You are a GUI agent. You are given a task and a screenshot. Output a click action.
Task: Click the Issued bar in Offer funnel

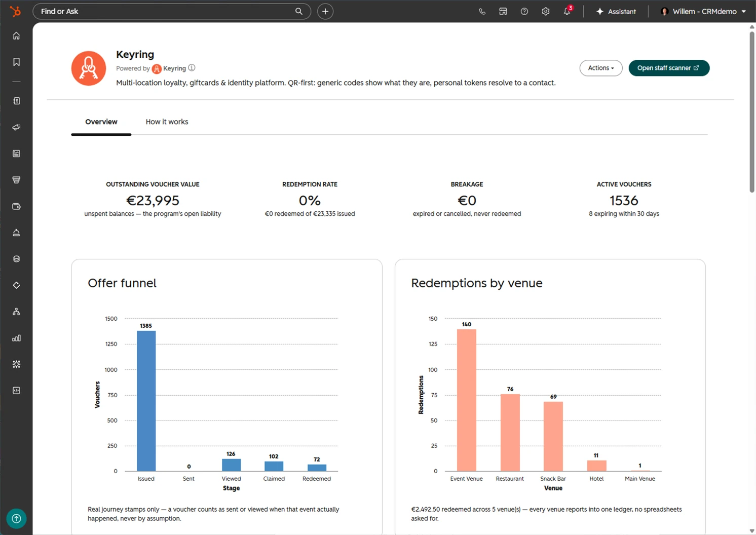click(x=146, y=401)
